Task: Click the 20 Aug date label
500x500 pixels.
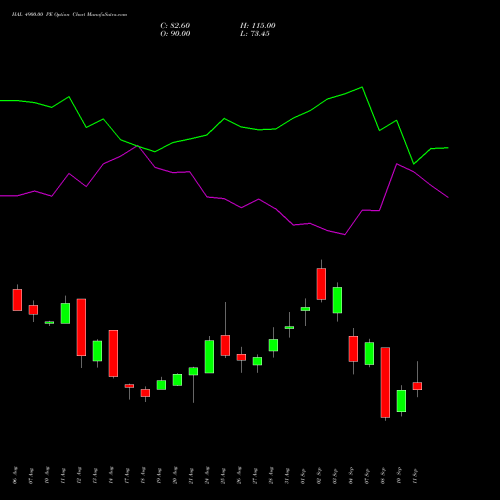Action: [175, 475]
